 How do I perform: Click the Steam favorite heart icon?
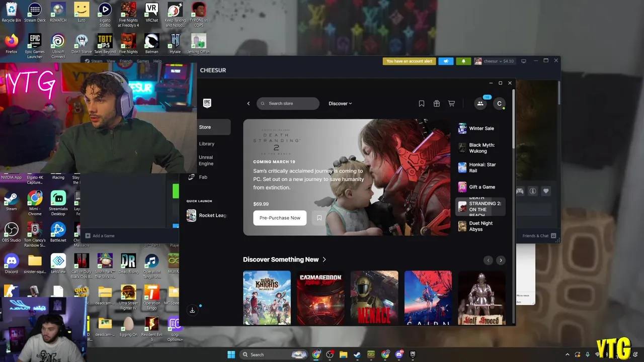[546, 191]
